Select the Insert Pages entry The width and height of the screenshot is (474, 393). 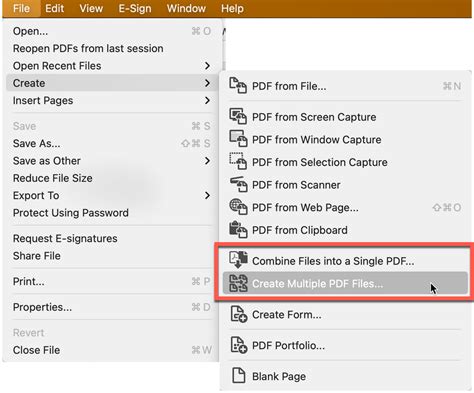(112, 100)
